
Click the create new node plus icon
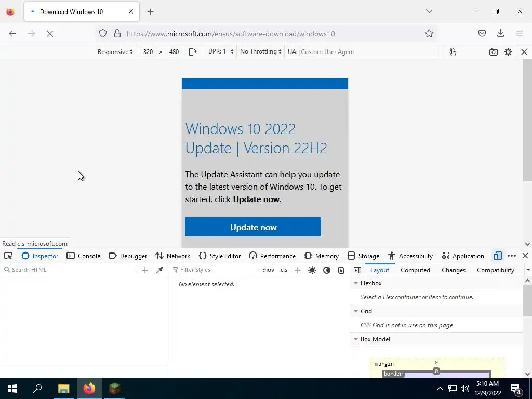145,270
